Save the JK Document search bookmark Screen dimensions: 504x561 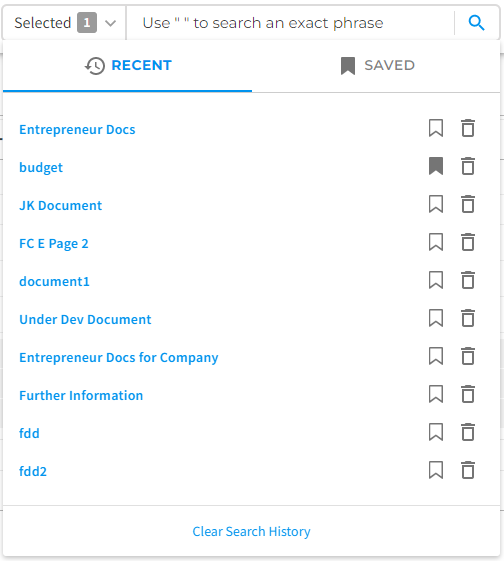[436, 204]
